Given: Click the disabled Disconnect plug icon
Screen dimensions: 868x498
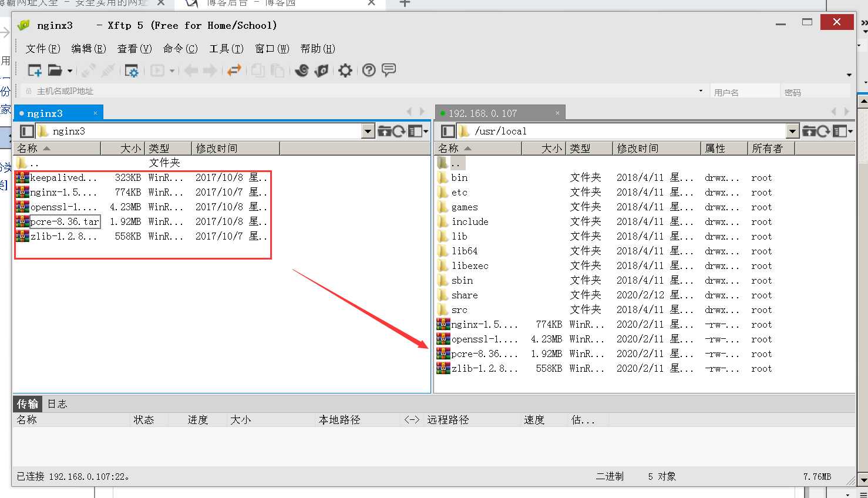Looking at the screenshot, I should [x=108, y=70].
